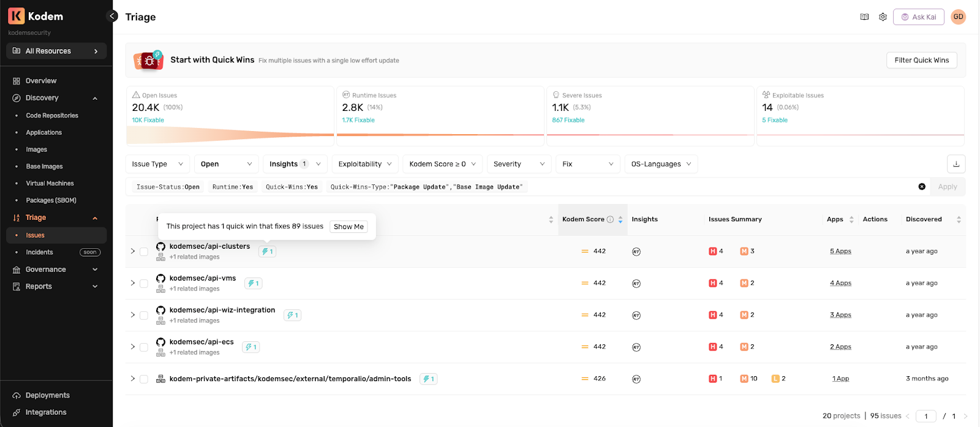The height and width of the screenshot is (427, 980).
Task: Open the Insights filter dropdown
Action: coord(295,164)
